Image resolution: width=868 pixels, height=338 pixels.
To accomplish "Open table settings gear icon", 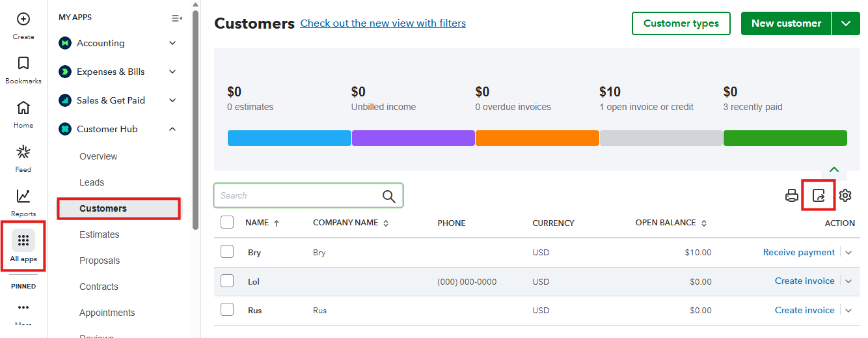I will [845, 195].
